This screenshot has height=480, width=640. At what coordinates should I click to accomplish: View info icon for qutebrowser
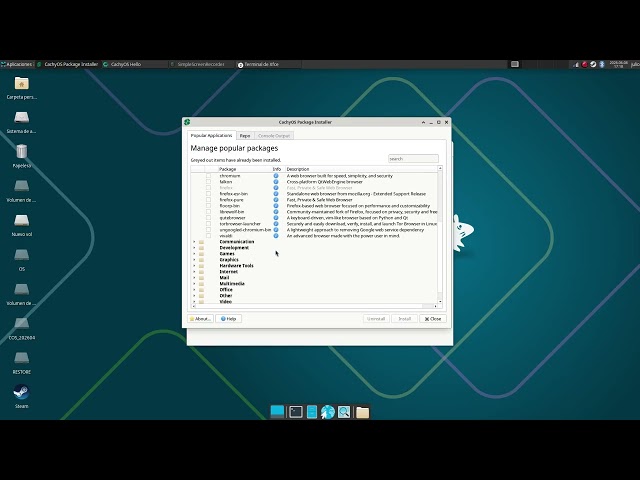[x=276, y=218]
